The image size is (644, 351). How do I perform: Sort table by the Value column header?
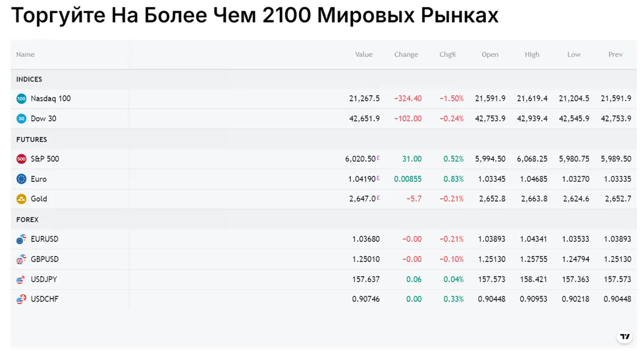(x=363, y=54)
